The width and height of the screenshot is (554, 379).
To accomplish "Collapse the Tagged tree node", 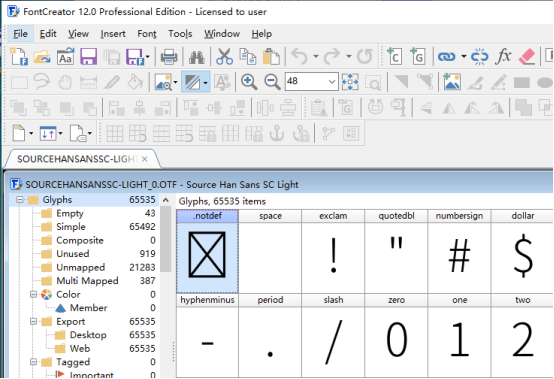I will pyautogui.click(x=33, y=362).
